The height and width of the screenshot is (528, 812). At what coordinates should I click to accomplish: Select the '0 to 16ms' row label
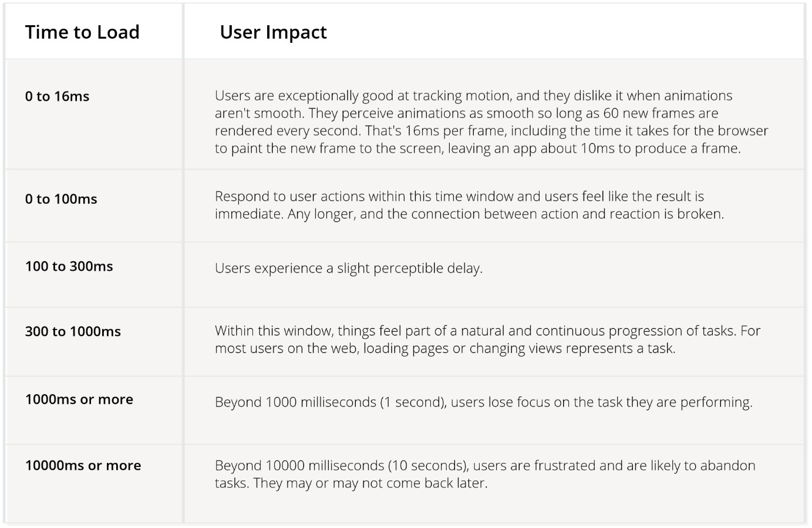pyautogui.click(x=57, y=96)
